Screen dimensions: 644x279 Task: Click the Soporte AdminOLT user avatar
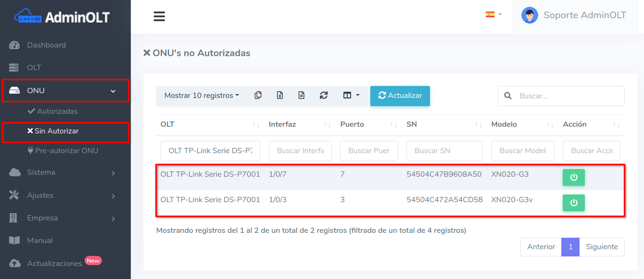(x=530, y=15)
